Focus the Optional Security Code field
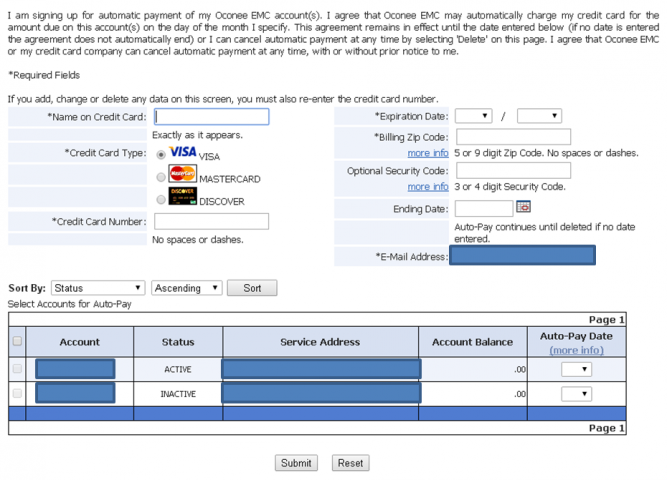 tap(513, 171)
